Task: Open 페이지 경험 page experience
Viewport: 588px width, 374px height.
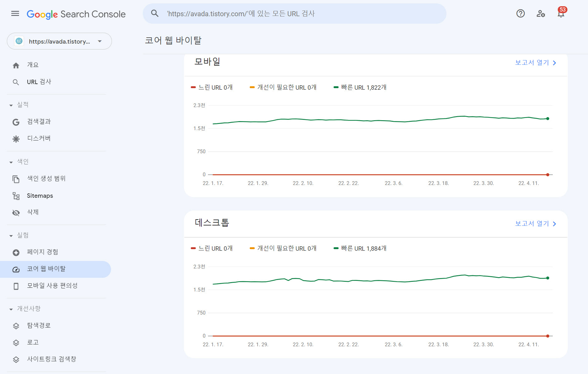Action: tap(43, 252)
